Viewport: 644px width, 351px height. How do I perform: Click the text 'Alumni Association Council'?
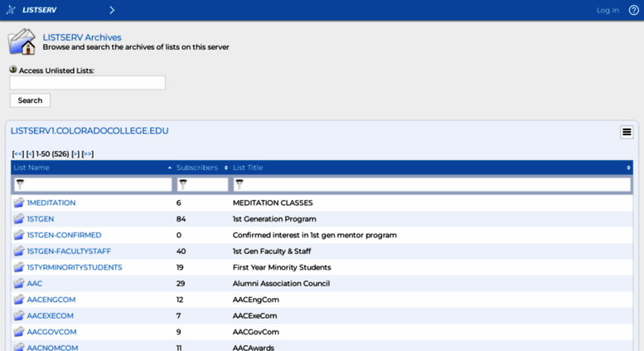281,284
